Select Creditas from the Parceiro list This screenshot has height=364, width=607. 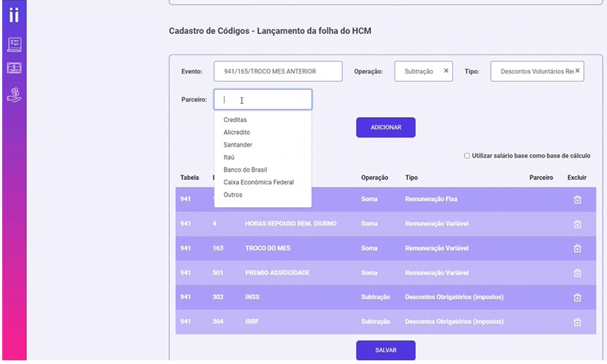(235, 119)
